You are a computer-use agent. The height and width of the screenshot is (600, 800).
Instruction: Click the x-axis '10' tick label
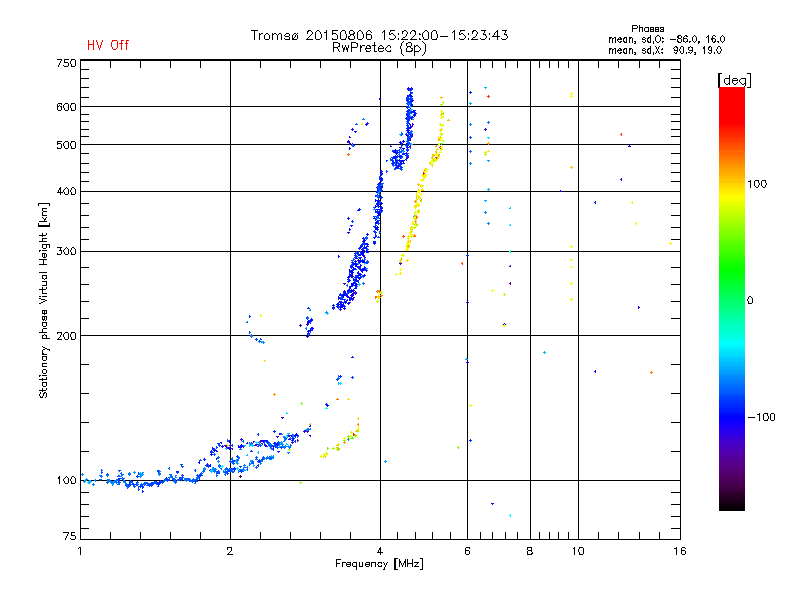coord(578,551)
